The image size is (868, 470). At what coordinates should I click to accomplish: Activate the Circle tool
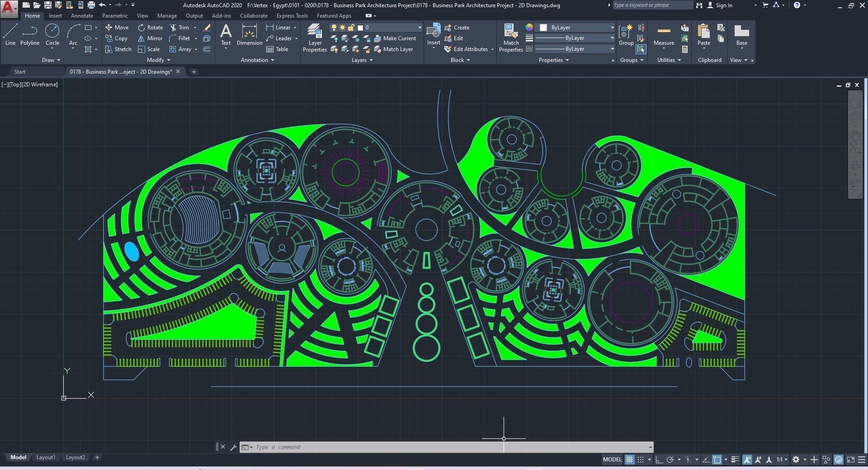[52, 35]
